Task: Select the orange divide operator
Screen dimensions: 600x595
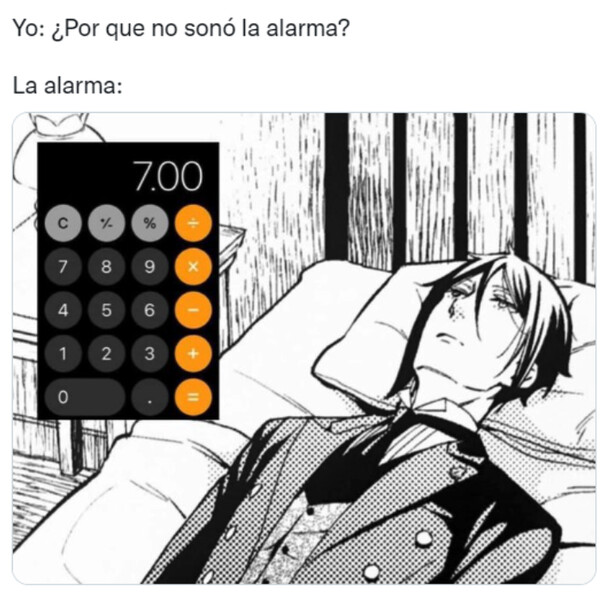Action: [193, 223]
